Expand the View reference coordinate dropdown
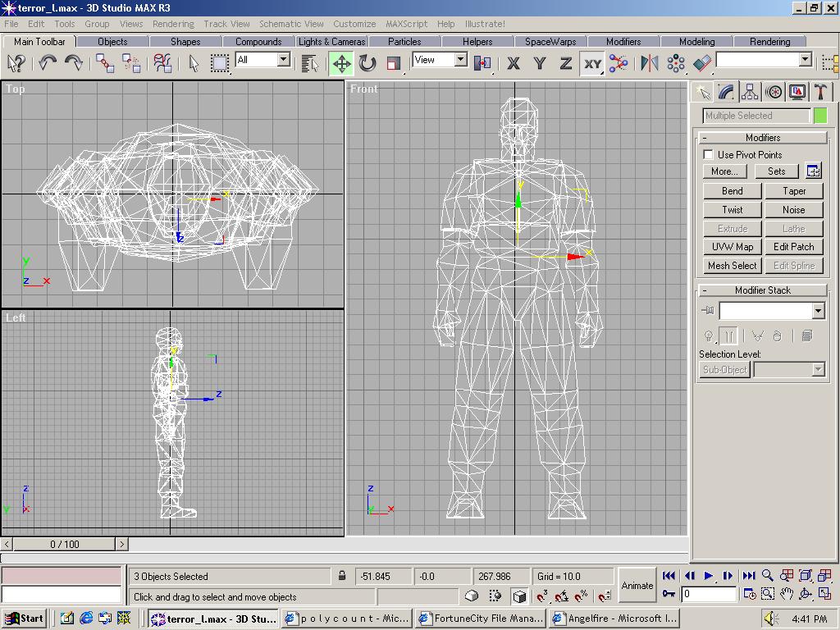Image resolution: width=840 pixels, height=630 pixels. pyautogui.click(x=460, y=60)
